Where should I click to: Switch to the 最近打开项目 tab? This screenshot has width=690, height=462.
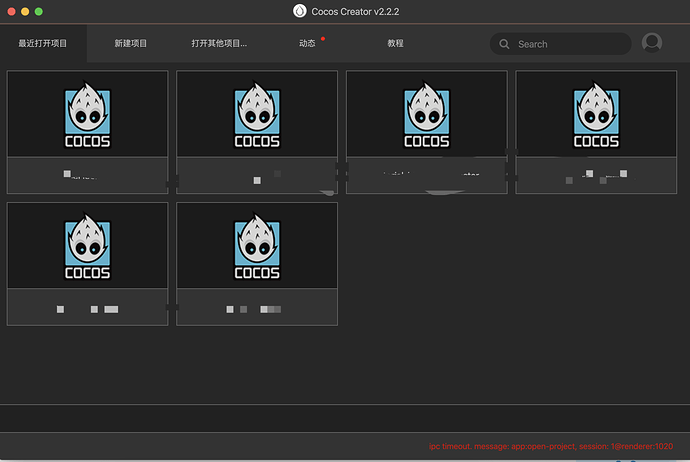[43, 43]
